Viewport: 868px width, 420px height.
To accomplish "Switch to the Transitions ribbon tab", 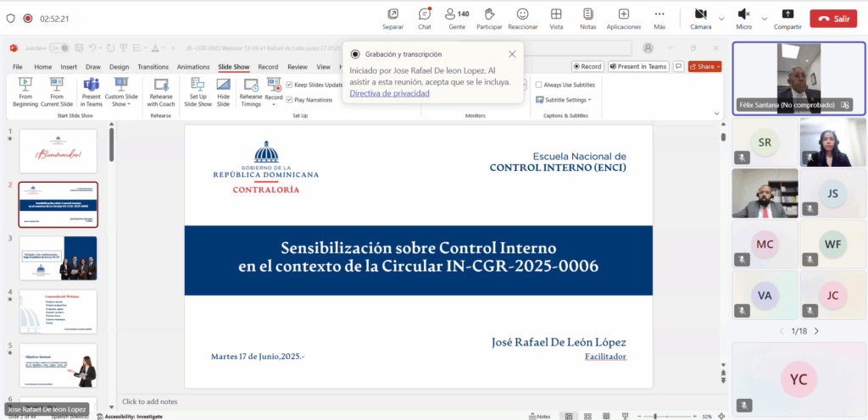I will coord(153,67).
